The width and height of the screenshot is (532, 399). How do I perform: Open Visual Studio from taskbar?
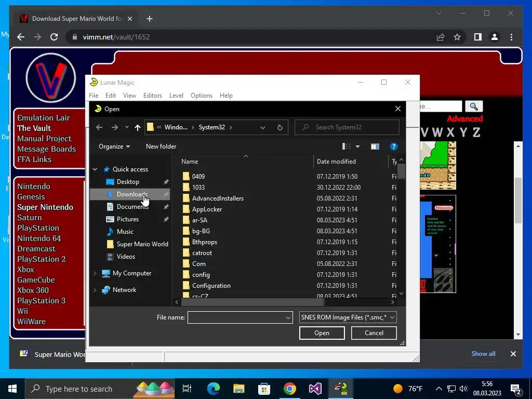tap(315, 389)
